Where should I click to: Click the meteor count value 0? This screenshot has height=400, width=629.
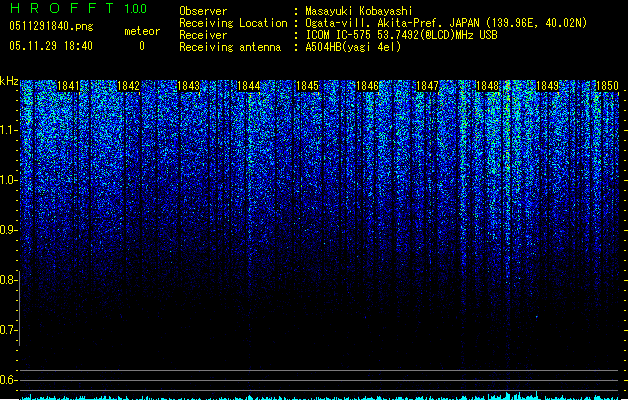pyautogui.click(x=142, y=46)
